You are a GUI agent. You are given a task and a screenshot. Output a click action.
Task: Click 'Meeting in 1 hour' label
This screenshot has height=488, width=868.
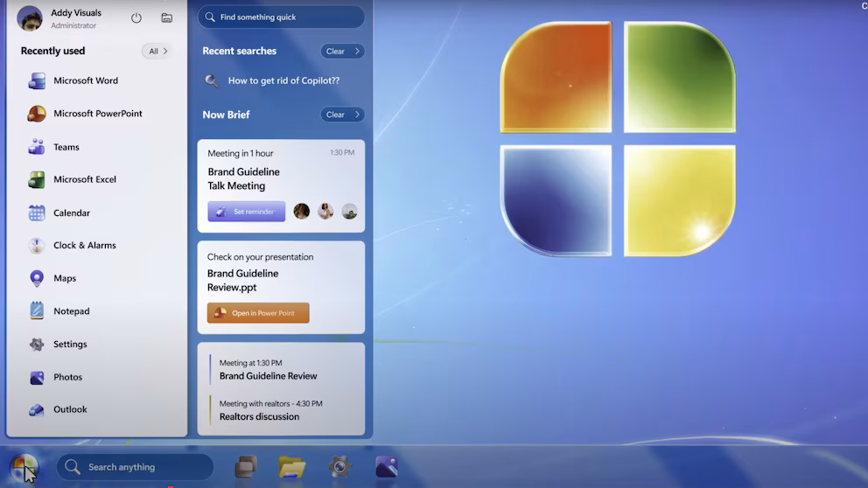tap(241, 153)
